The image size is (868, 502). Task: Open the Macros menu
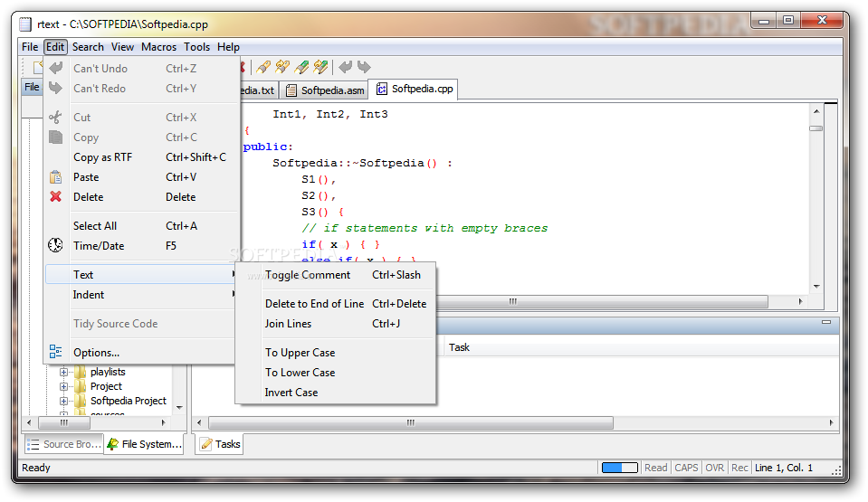(159, 47)
